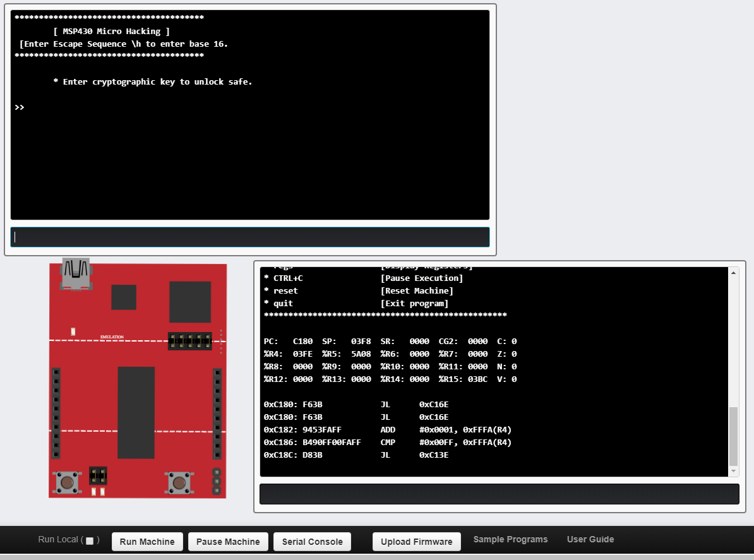This screenshot has height=560, width=754.
Task: Click the Pause Machine button
Action: (228, 542)
